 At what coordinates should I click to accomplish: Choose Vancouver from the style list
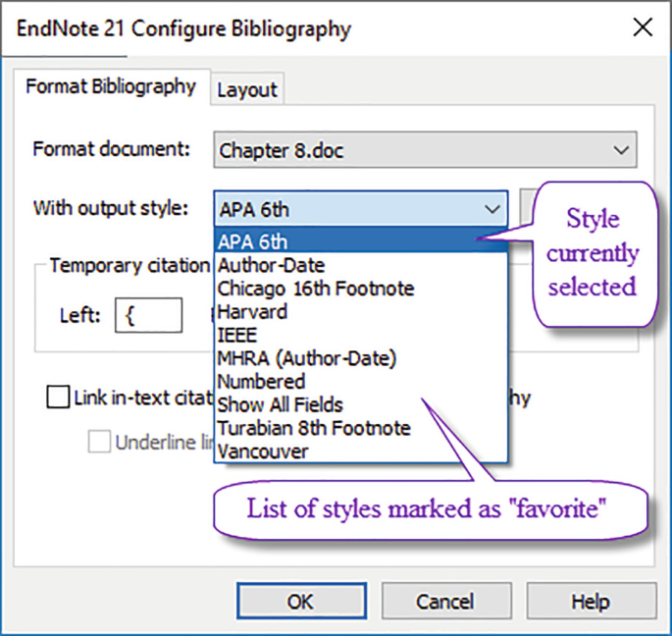[x=264, y=451]
